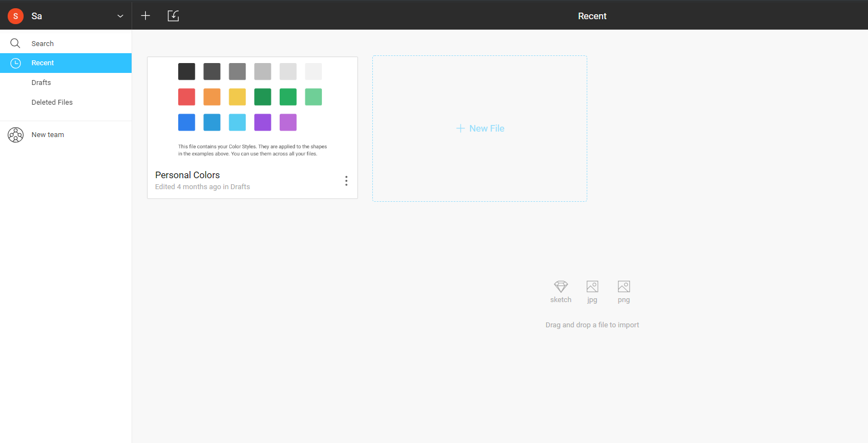Click the New team label
This screenshot has height=443, width=868.
(48, 135)
